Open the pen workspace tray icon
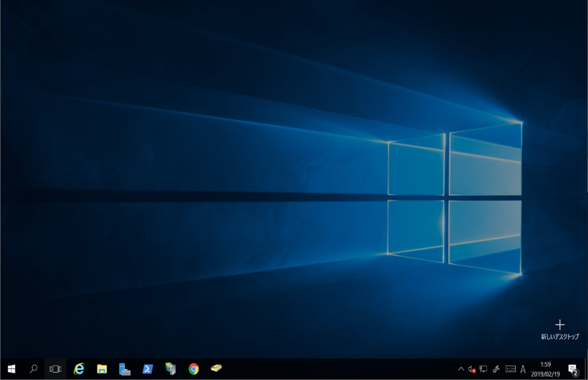Screen dimensions: 588x380 496,370
